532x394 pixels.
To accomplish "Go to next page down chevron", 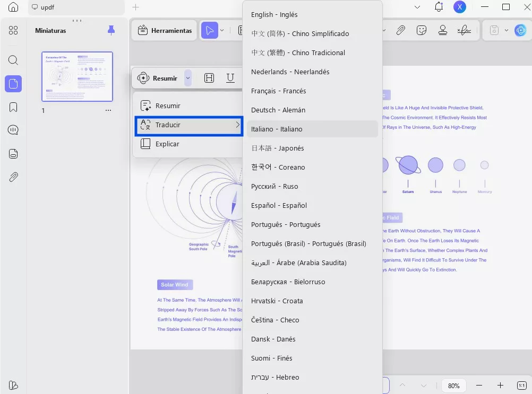I will 424,386.
